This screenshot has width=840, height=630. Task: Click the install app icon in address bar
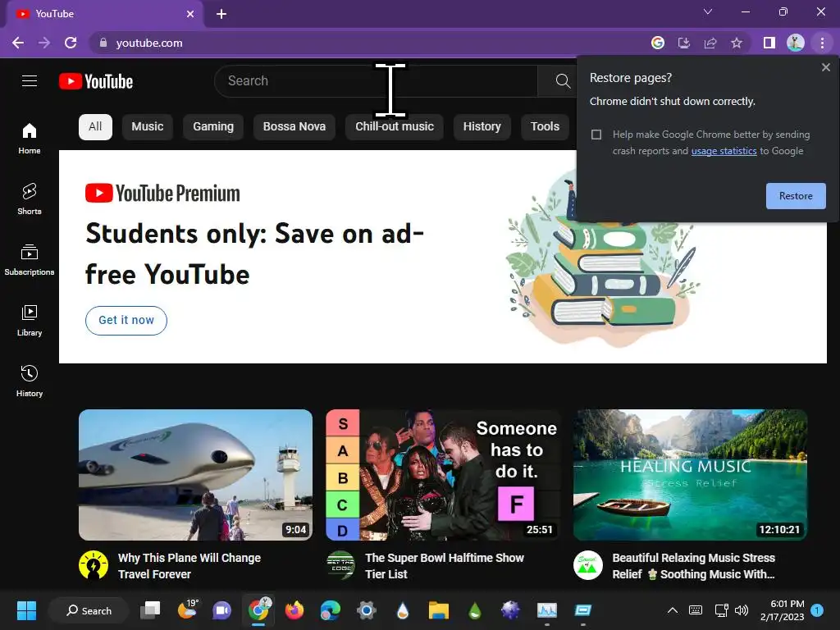[x=684, y=43]
